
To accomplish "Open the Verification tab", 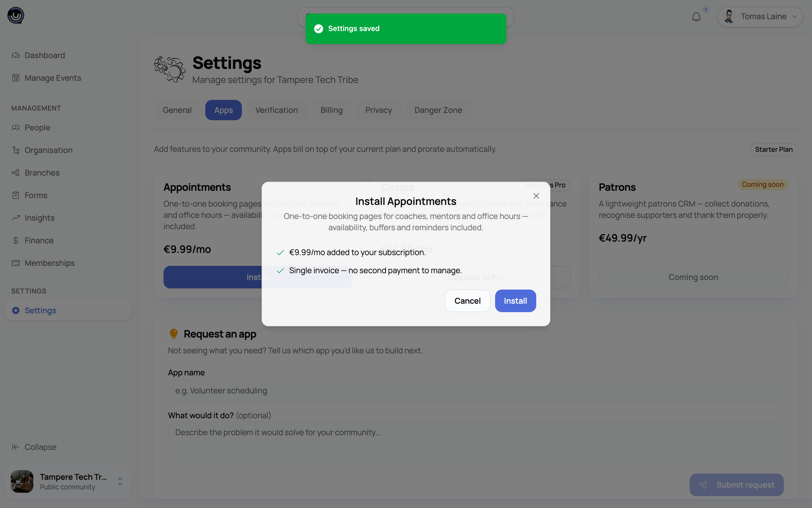I will tap(277, 110).
